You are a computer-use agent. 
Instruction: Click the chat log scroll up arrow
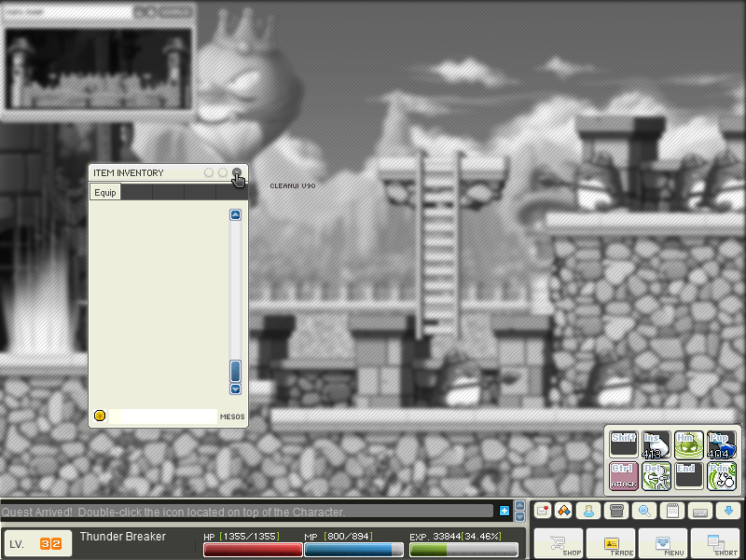tap(520, 506)
